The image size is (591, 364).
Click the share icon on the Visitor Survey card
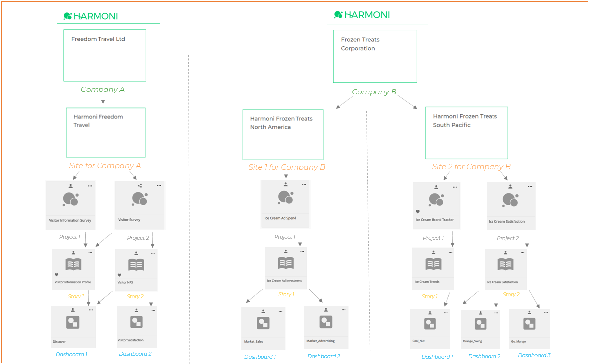[x=139, y=184]
